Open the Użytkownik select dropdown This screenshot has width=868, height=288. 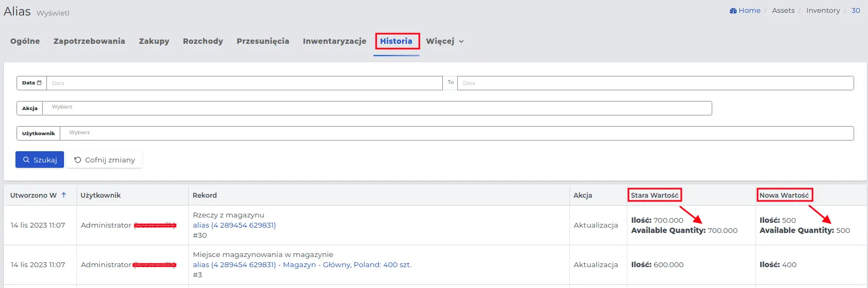point(456,133)
